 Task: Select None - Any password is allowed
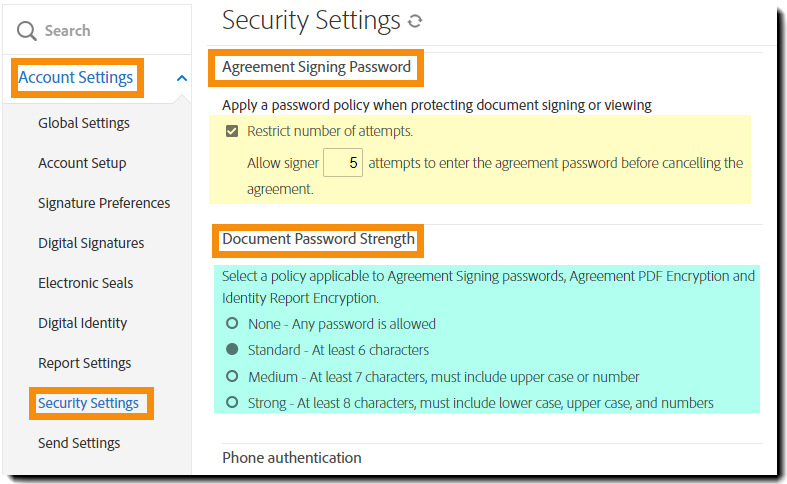click(232, 324)
